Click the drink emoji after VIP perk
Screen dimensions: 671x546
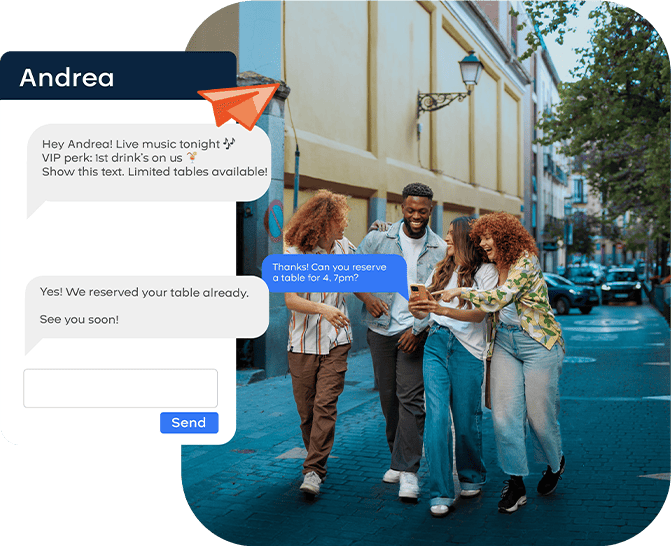192,157
